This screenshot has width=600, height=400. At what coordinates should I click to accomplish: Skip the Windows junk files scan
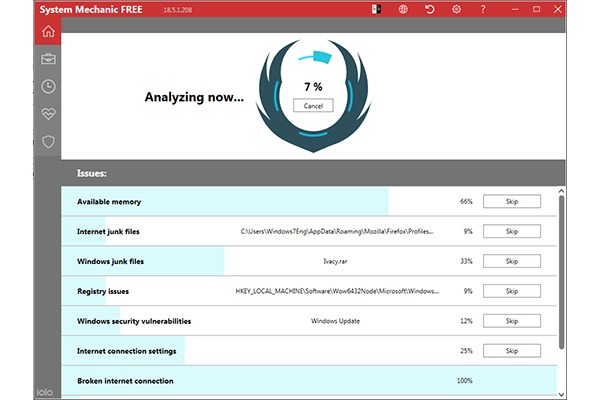coord(512,261)
